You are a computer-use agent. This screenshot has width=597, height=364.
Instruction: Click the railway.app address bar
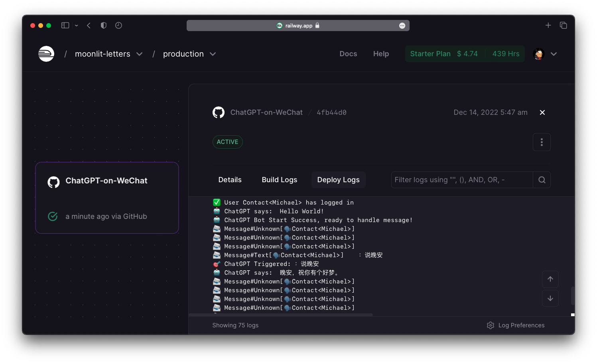[298, 26]
